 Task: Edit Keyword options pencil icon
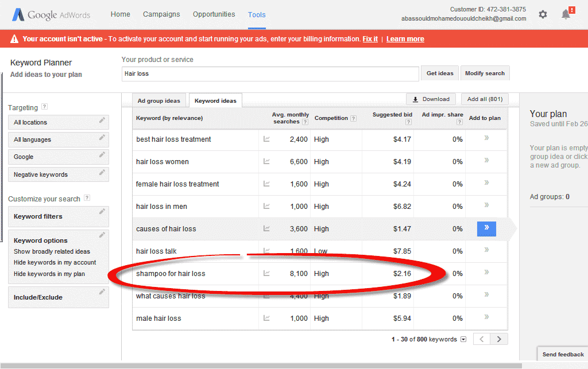[102, 235]
